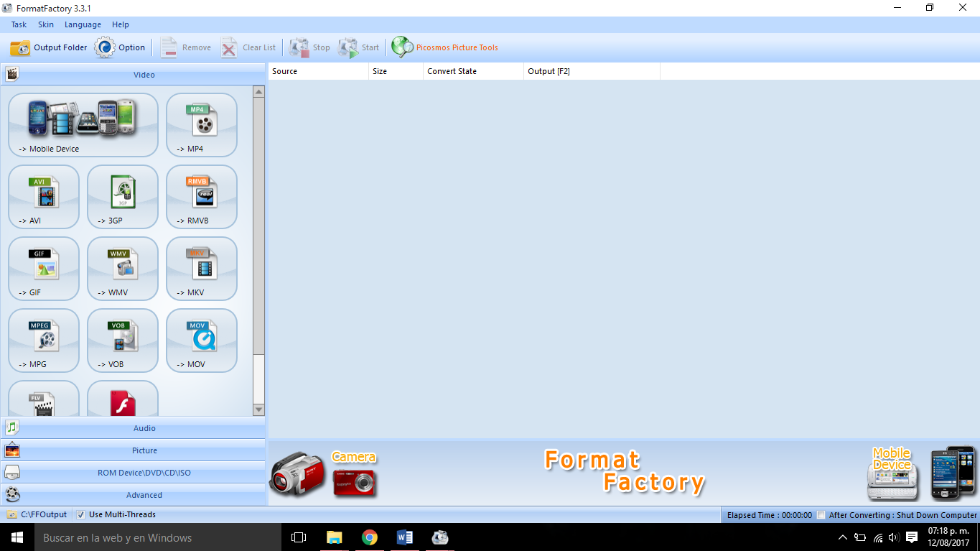This screenshot has height=551, width=980.
Task: Select the RMVB format icon
Action: [x=202, y=197]
